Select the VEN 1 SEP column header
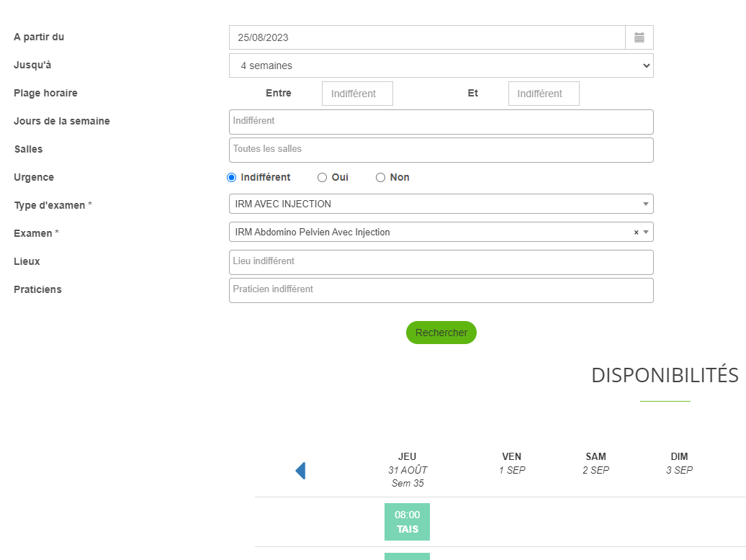 (x=512, y=463)
